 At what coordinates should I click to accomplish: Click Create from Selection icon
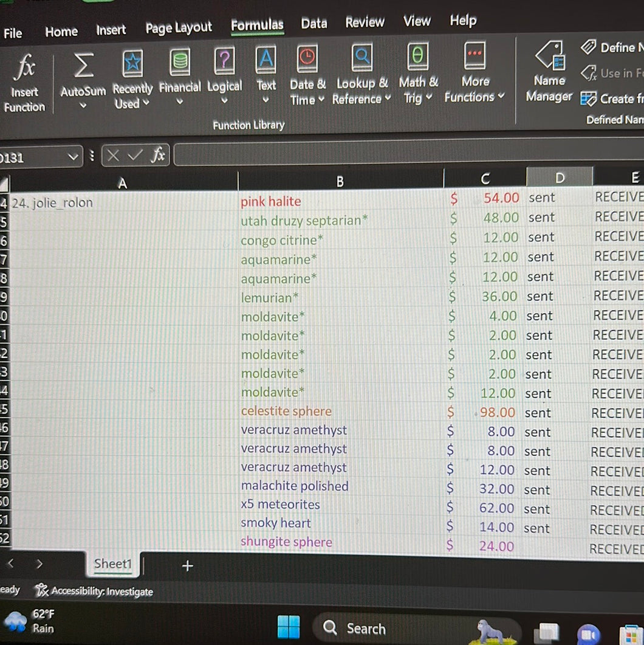click(x=588, y=98)
